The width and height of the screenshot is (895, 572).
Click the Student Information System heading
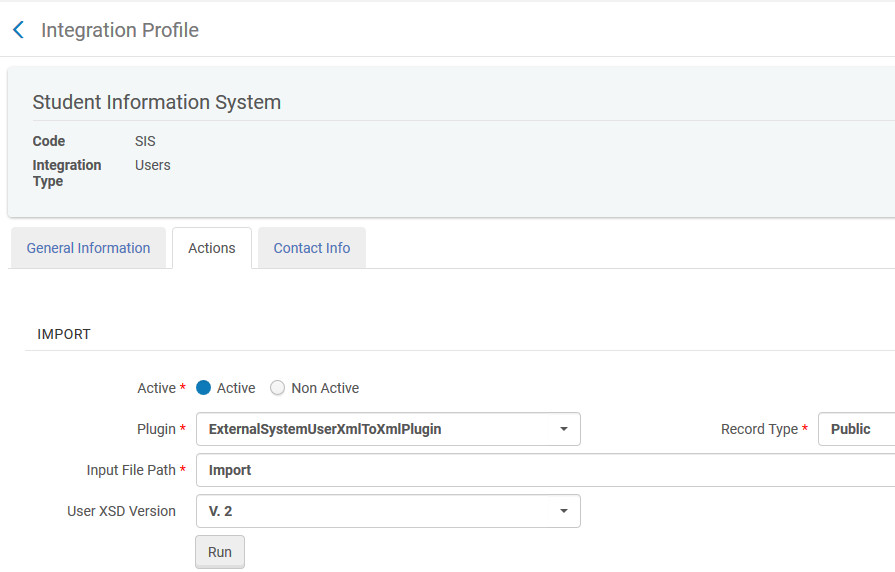(157, 102)
